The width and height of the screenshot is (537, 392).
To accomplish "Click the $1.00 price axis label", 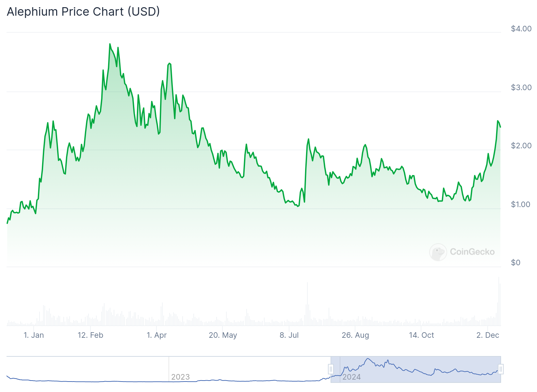I will pos(521,204).
